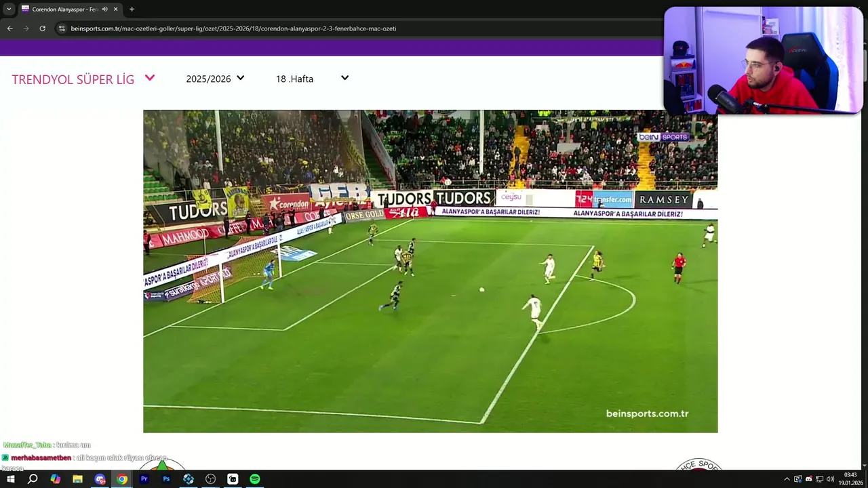
Task: Open the Discord tray icon
Action: click(808, 479)
